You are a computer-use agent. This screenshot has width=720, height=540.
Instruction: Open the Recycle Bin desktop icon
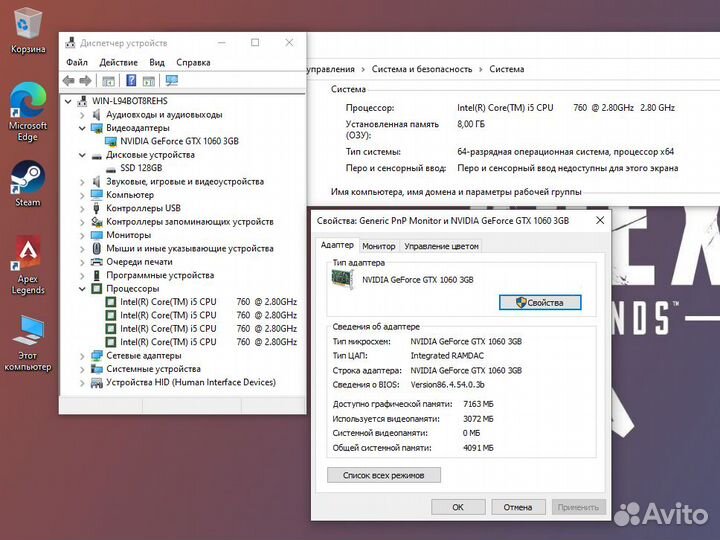28,30
